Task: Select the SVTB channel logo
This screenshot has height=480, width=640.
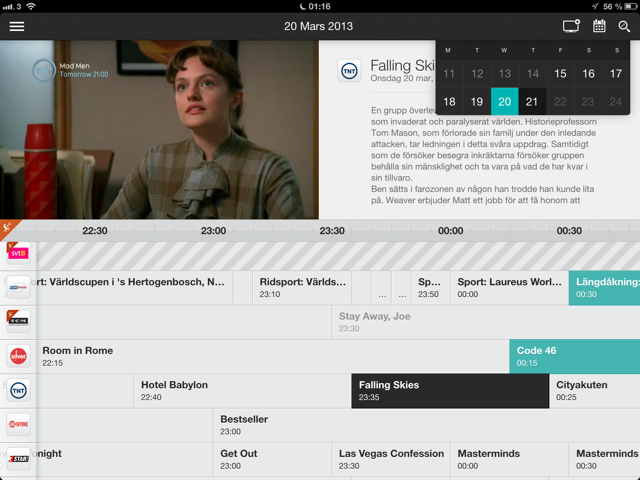Action: pos(18,253)
